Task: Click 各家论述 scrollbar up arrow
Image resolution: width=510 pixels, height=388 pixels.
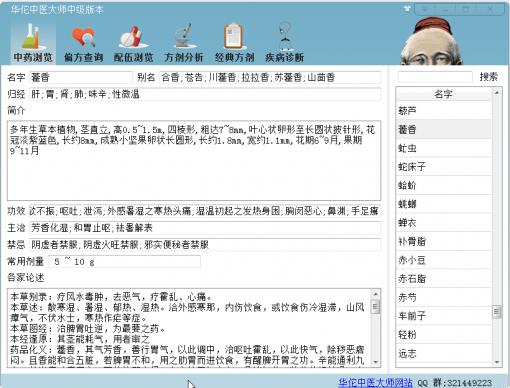Action: 376,294
